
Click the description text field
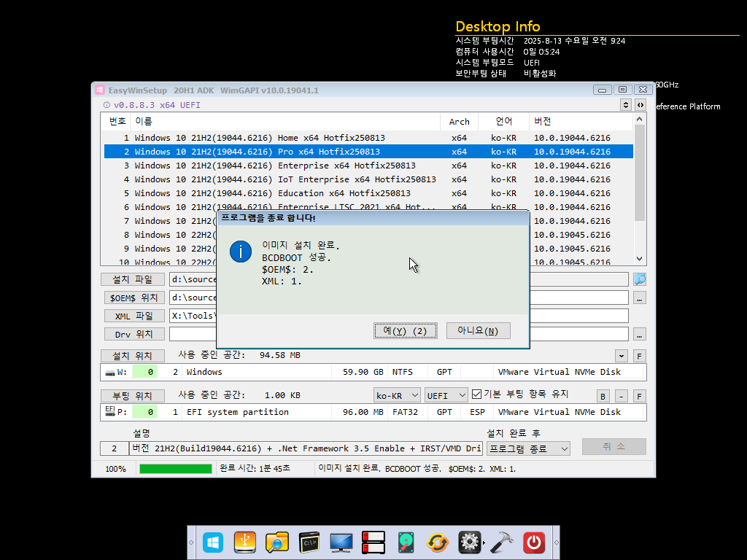(x=306, y=448)
